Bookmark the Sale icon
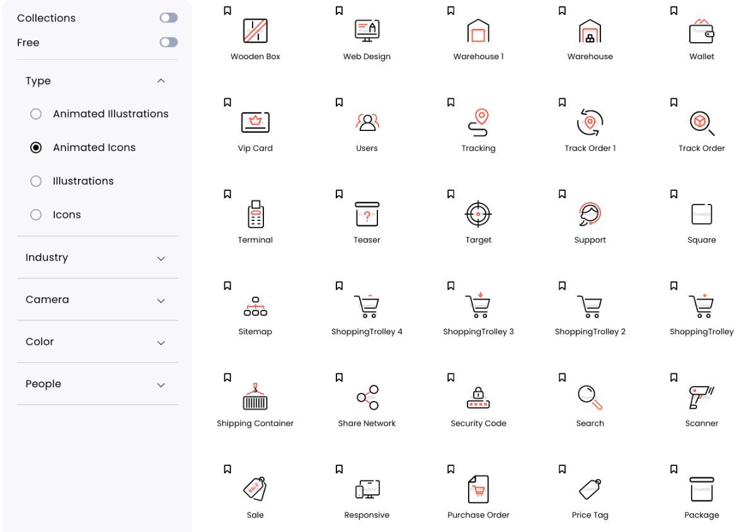This screenshot has height=532, width=756. (x=227, y=468)
